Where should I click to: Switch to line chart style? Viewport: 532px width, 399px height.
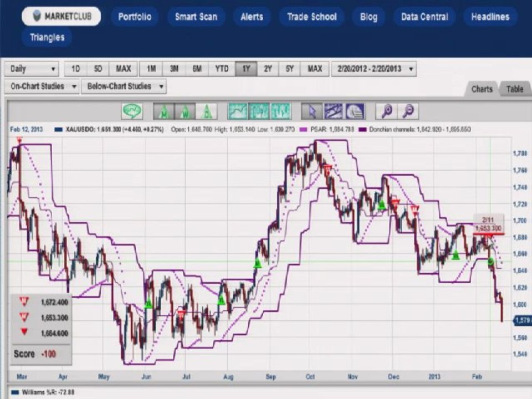click(x=238, y=111)
